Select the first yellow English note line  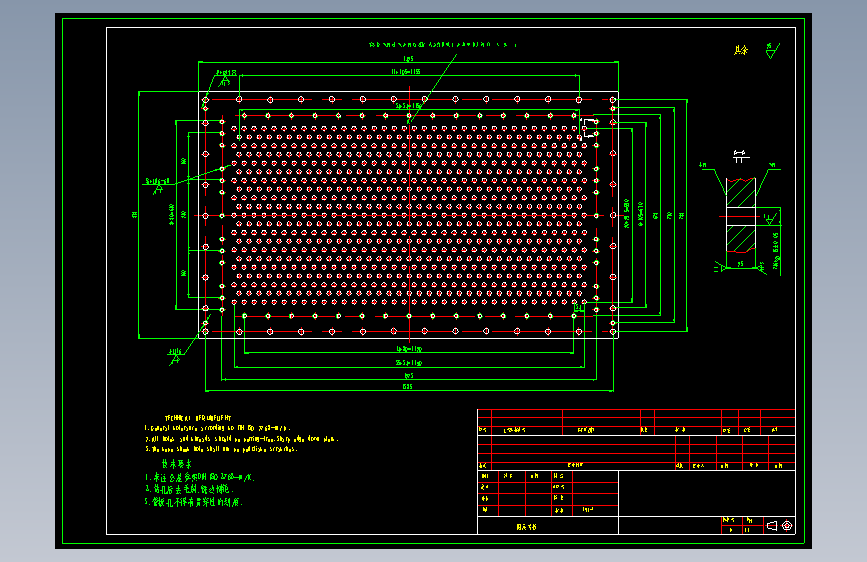(x=217, y=428)
